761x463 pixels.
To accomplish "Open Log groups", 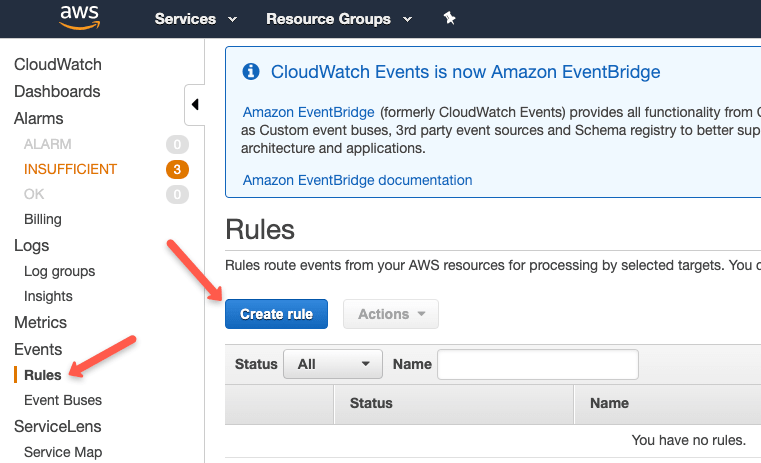I will [x=60, y=271].
